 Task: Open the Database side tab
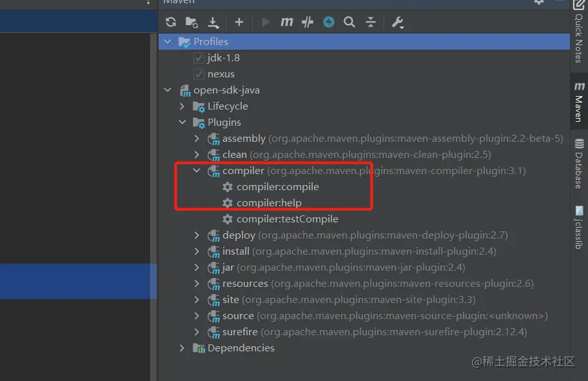pyautogui.click(x=579, y=163)
